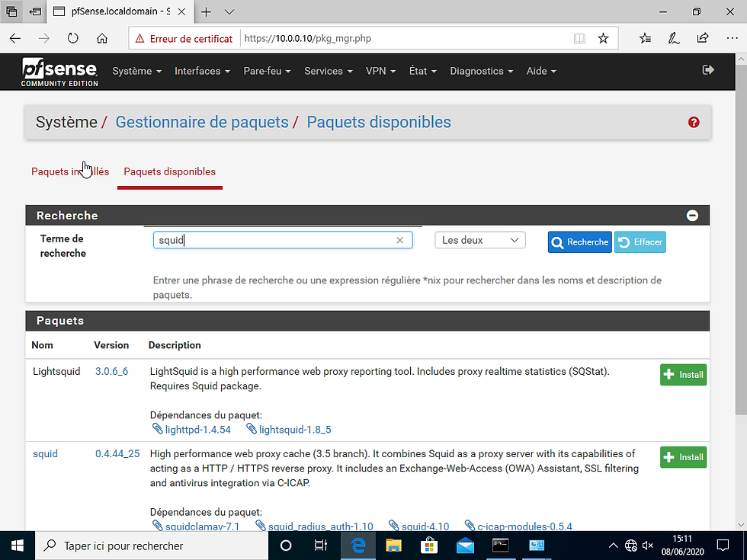
Task: Click the pfSense Community Edition logo
Action: 59,72
